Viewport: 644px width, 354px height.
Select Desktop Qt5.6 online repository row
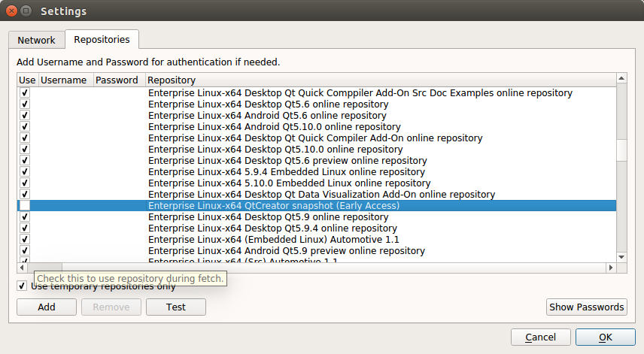(x=317, y=104)
